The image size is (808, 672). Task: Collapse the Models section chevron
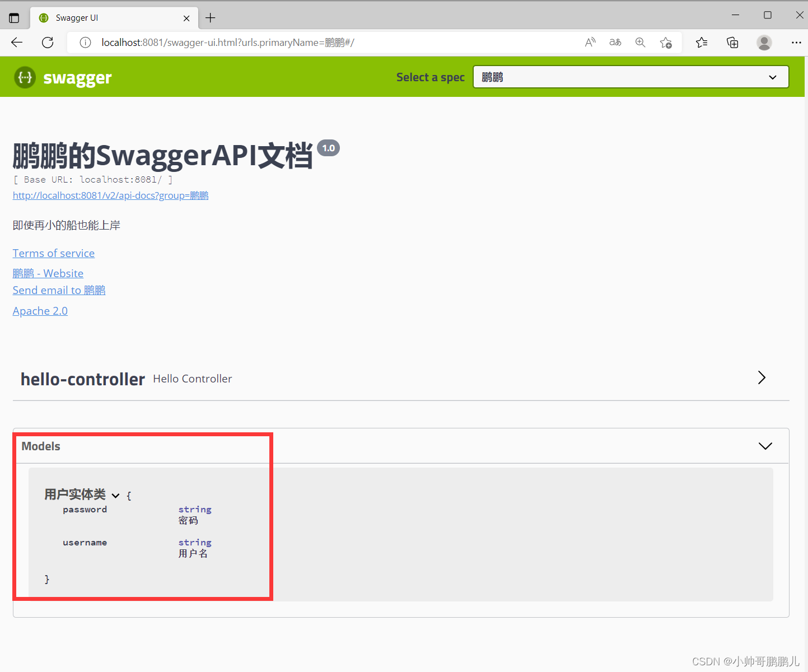point(765,446)
